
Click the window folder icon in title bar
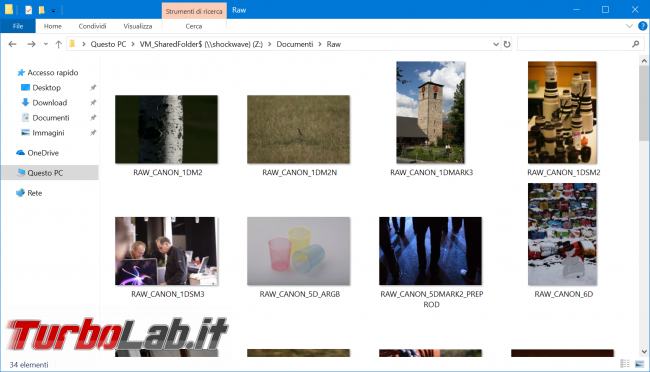9,10
